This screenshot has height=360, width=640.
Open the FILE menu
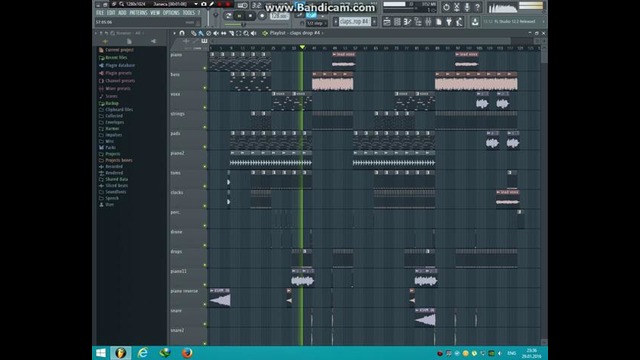[x=100, y=13]
